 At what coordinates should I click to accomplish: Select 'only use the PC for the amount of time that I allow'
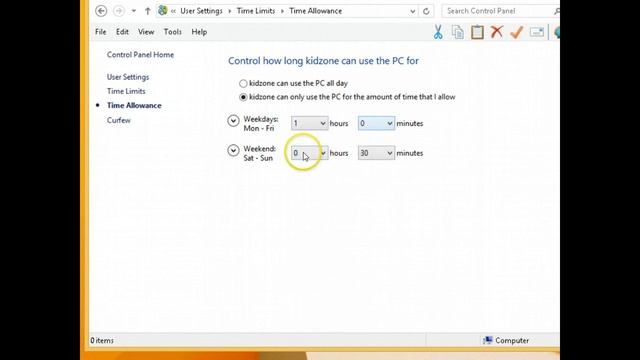(x=243, y=97)
